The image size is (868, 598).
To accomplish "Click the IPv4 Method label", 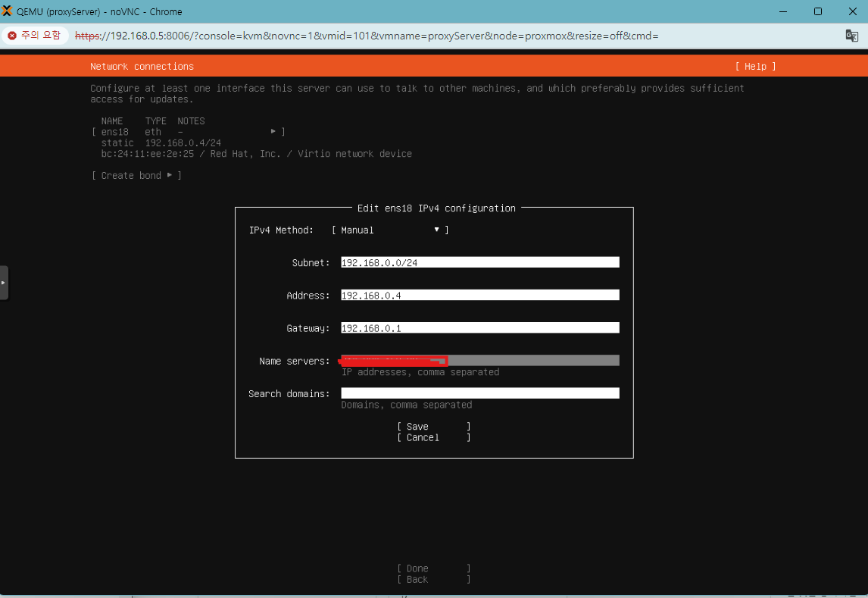I will click(x=281, y=230).
